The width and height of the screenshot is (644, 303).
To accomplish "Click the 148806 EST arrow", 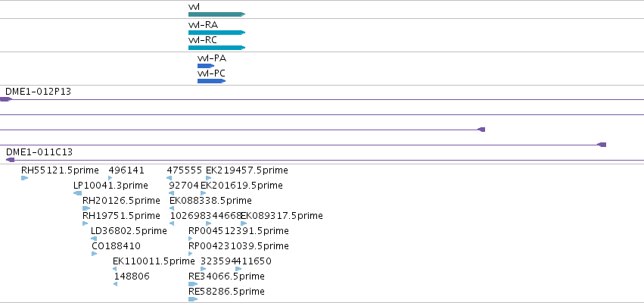I will [116, 284].
